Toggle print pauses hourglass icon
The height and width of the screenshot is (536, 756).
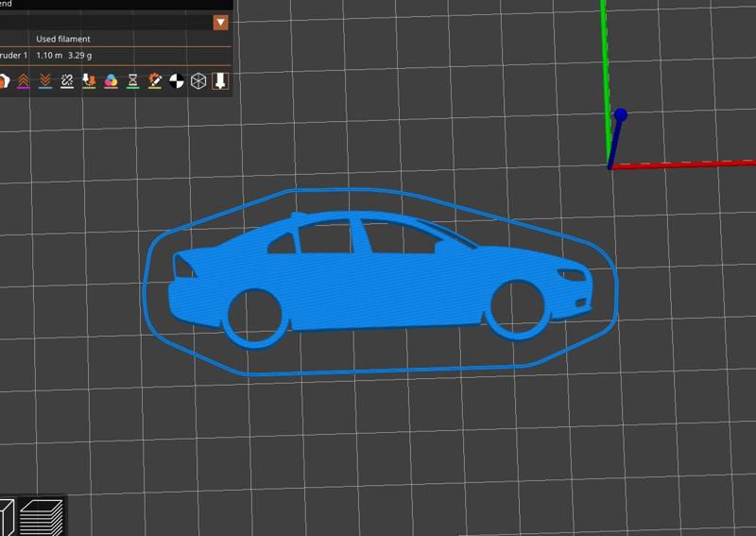(x=133, y=81)
